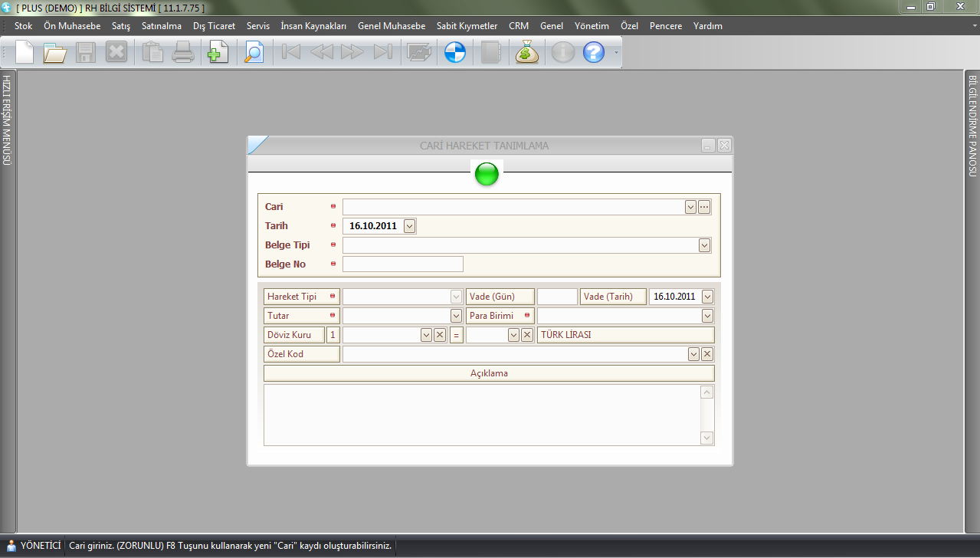Click the green status light indicator
Screen dimensions: 980x558
pyautogui.click(x=487, y=175)
